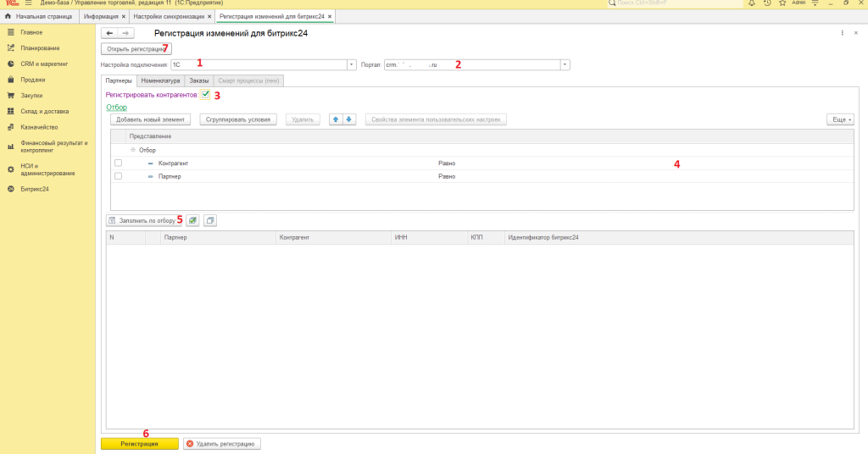
Task: Open Портал dropdown list
Action: pos(565,64)
